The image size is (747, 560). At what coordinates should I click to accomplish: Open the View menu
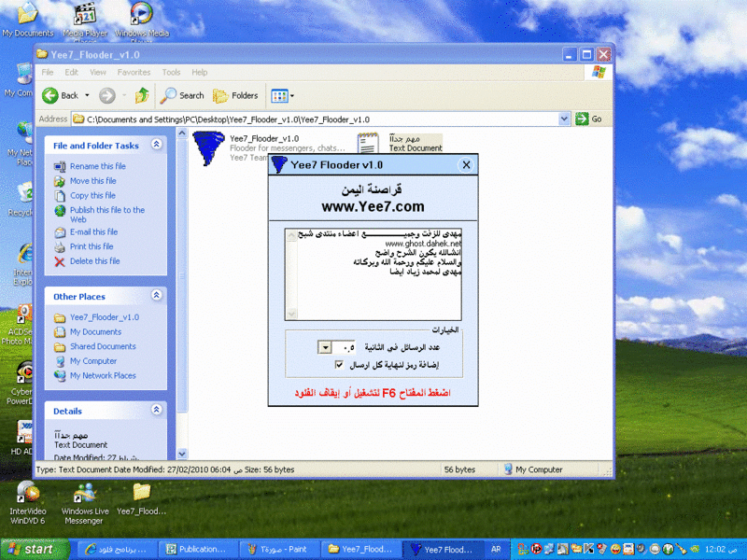[x=98, y=73]
